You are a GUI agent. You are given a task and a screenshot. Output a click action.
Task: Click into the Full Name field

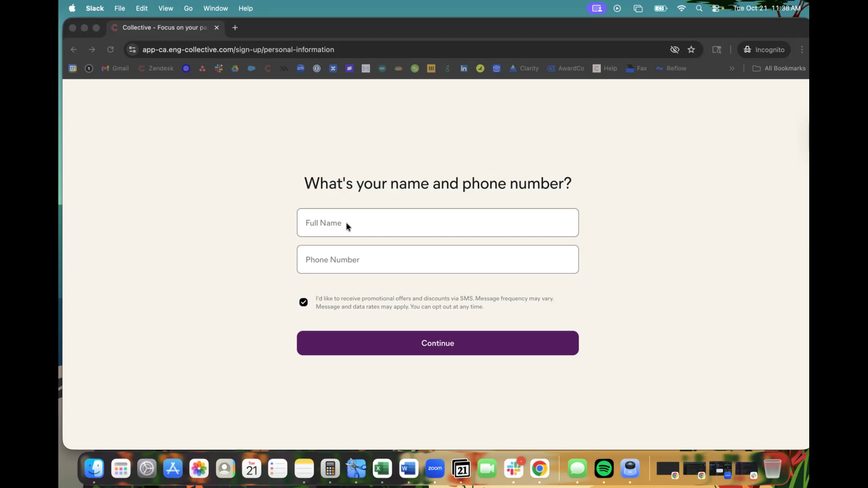[437, 223]
